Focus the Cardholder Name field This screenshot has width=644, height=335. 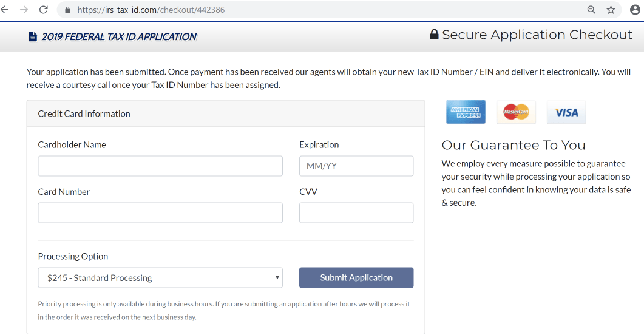click(x=160, y=166)
